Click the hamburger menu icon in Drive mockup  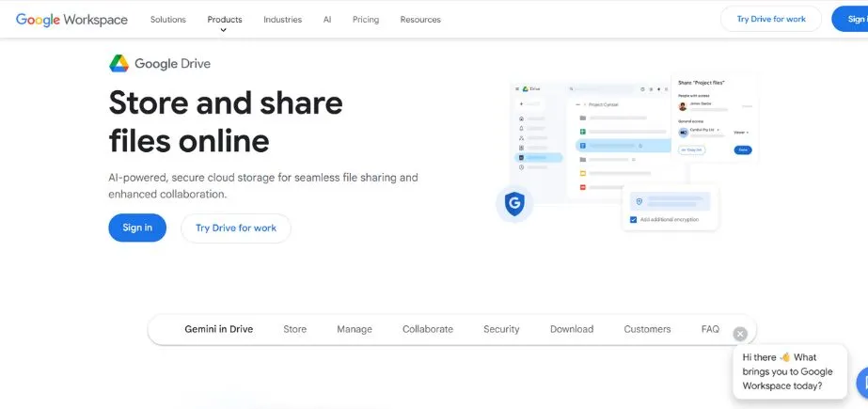517,88
